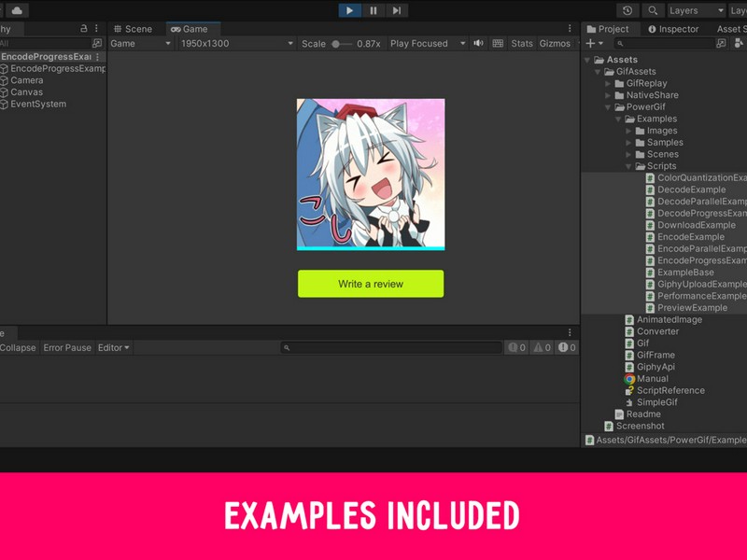Switch to the Scene tab
This screenshot has width=747, height=560.
133,29
